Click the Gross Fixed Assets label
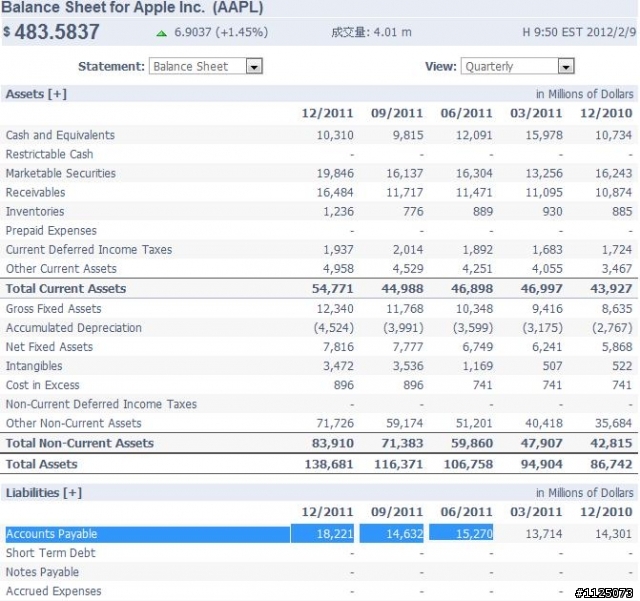 coord(53,309)
